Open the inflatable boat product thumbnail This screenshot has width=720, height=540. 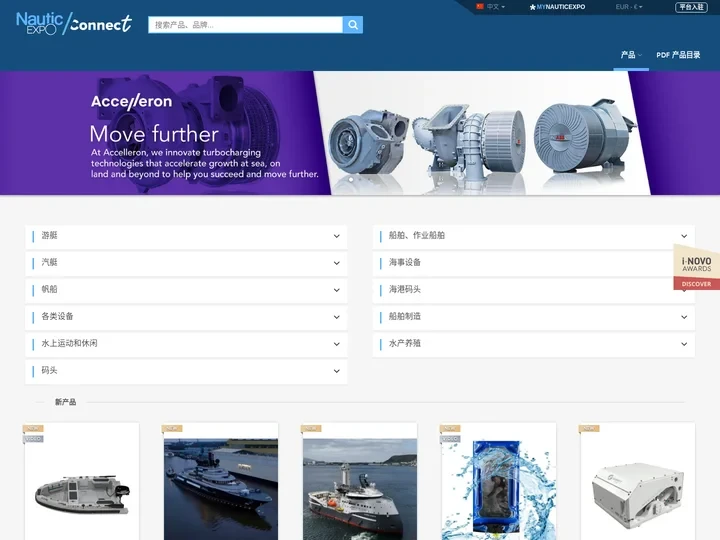coord(82,494)
